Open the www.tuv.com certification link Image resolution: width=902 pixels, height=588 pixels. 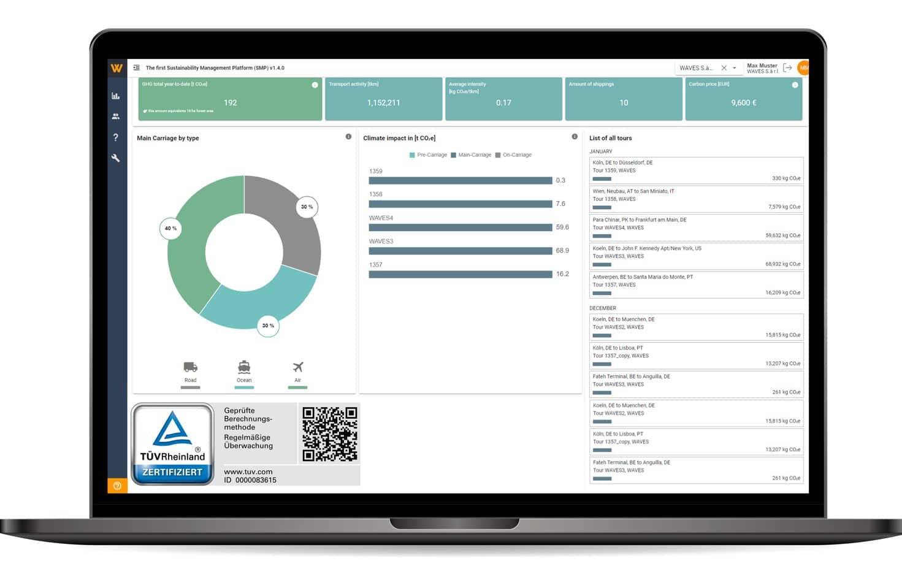pyautogui.click(x=248, y=472)
